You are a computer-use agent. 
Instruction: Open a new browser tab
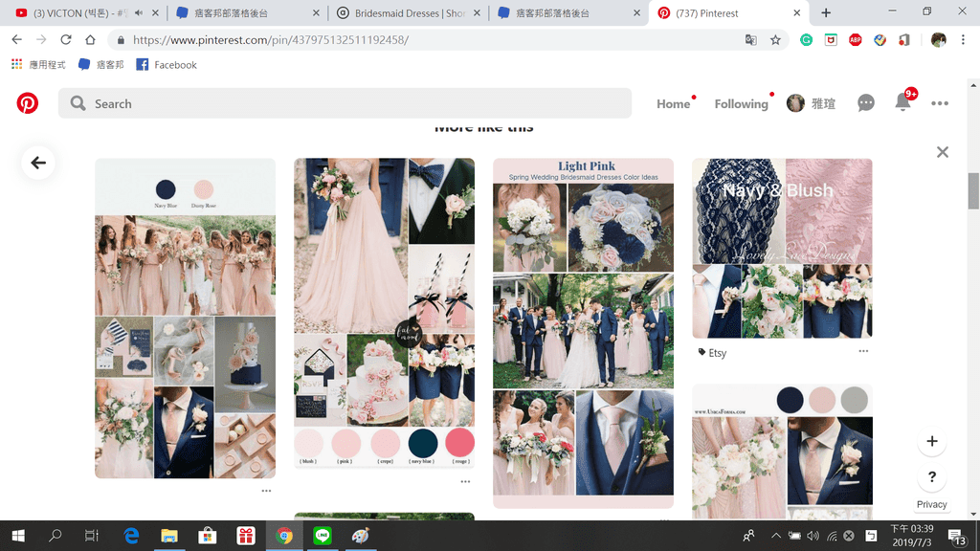826,13
